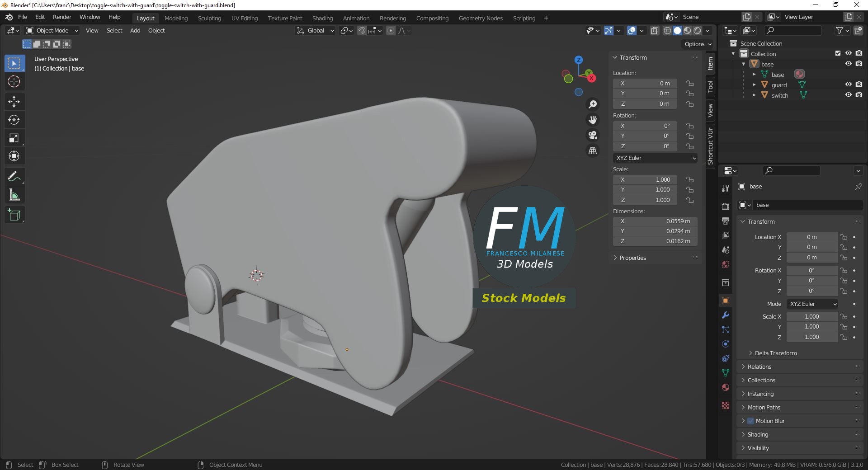
Task: Open the Object Mode dropdown
Action: pos(52,31)
